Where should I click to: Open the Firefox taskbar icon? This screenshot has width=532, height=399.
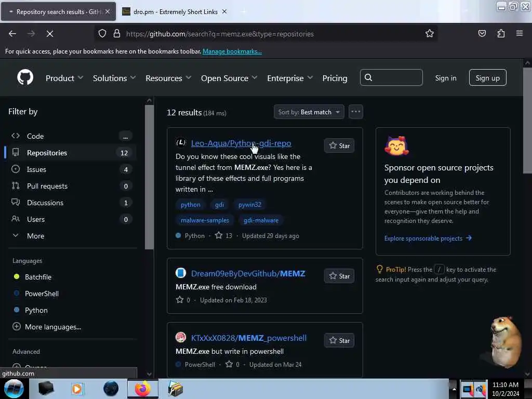[x=143, y=389]
